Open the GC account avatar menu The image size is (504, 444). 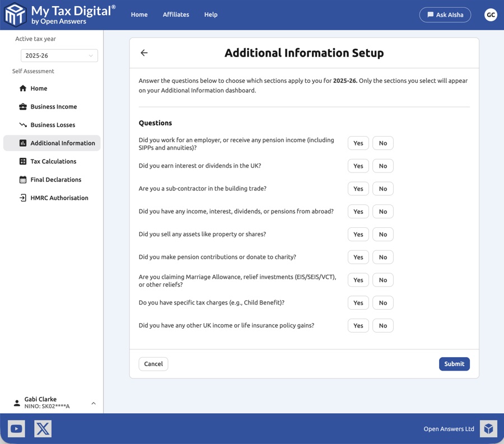(x=491, y=15)
